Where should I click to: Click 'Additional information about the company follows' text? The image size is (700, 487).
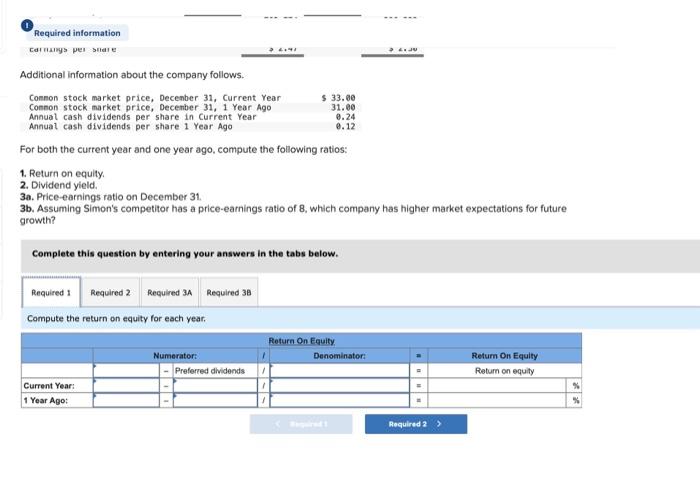point(132,75)
